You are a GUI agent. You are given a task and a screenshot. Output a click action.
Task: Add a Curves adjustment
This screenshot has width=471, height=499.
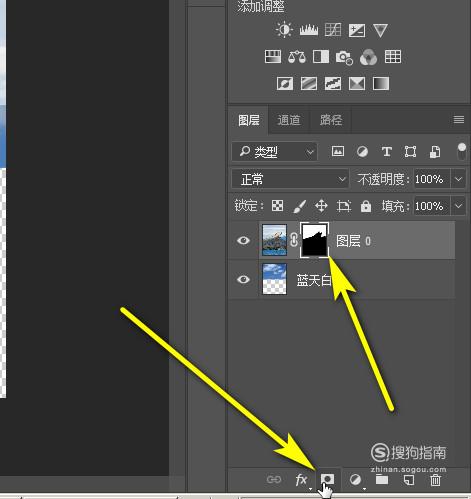(333, 30)
